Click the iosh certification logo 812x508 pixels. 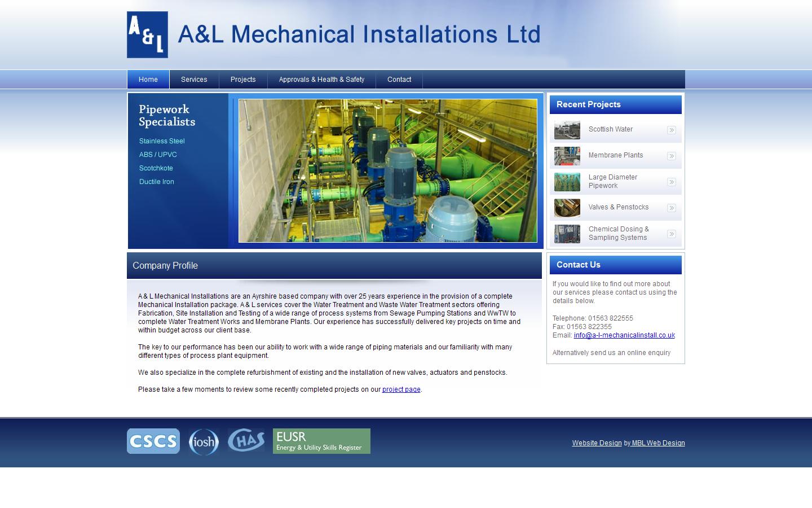click(204, 441)
